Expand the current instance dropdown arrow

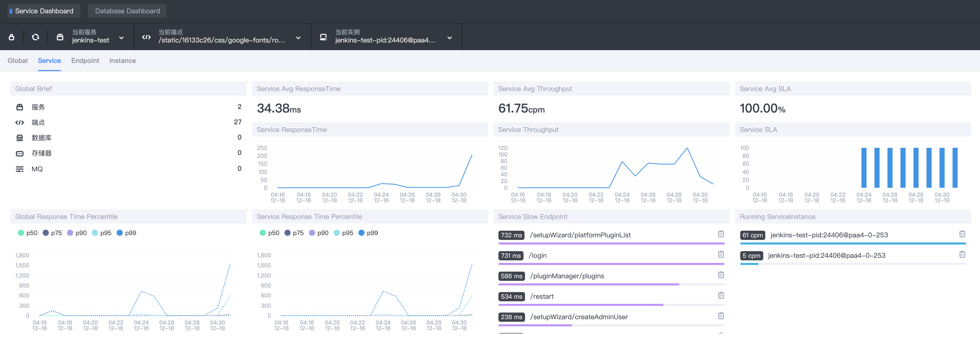coord(450,38)
